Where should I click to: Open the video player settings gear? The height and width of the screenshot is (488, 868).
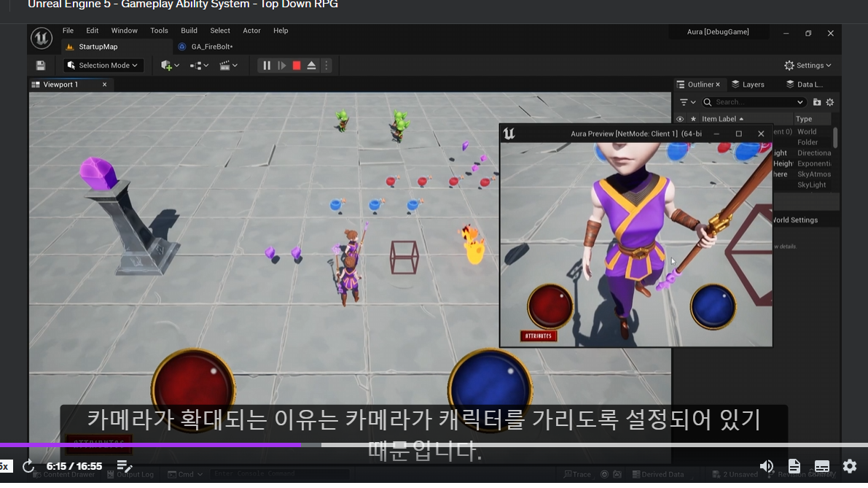pyautogui.click(x=850, y=466)
